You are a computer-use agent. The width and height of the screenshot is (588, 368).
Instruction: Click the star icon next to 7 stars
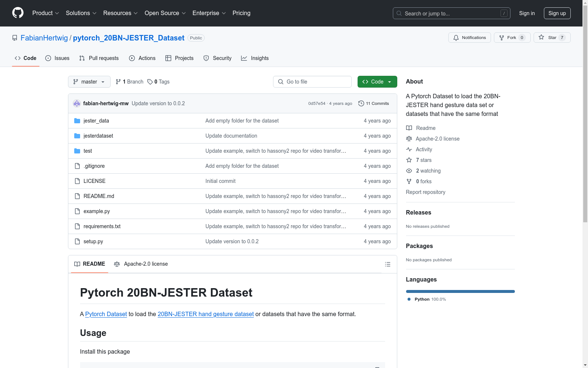pyautogui.click(x=409, y=160)
